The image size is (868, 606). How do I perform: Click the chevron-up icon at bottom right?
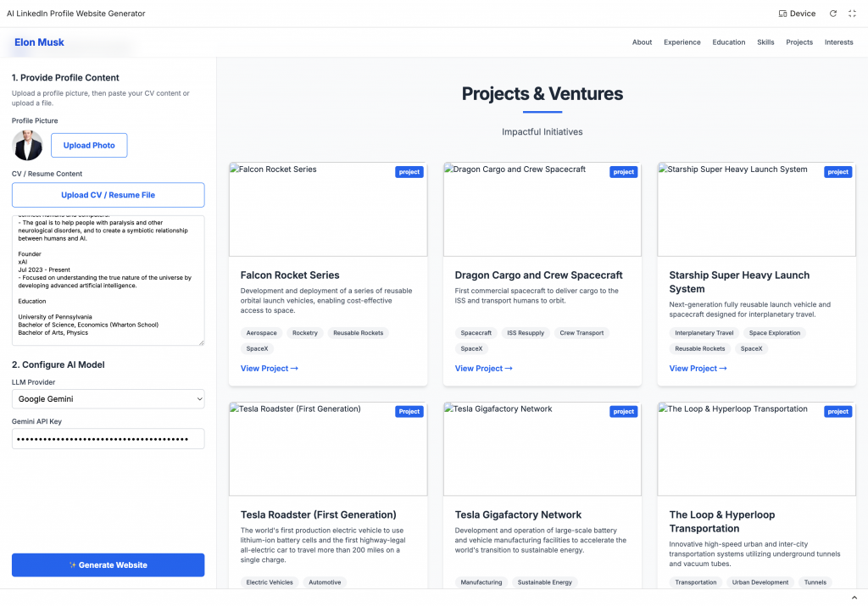854,598
